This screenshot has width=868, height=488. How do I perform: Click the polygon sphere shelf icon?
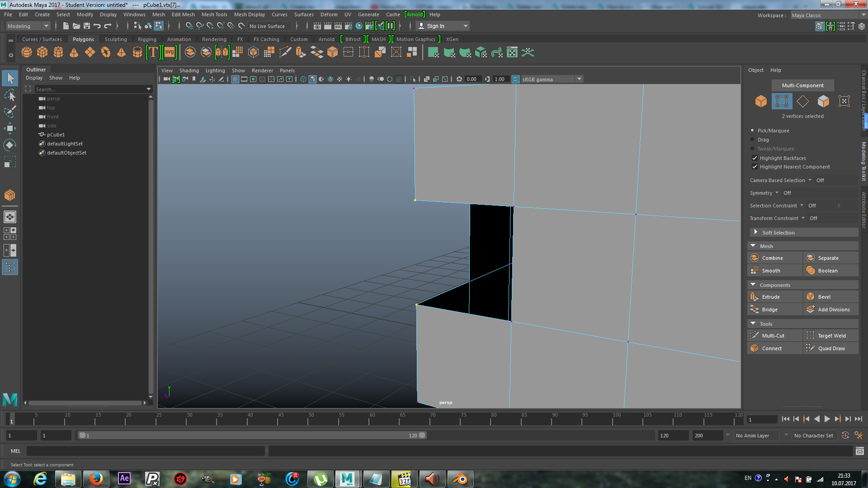pos(27,52)
